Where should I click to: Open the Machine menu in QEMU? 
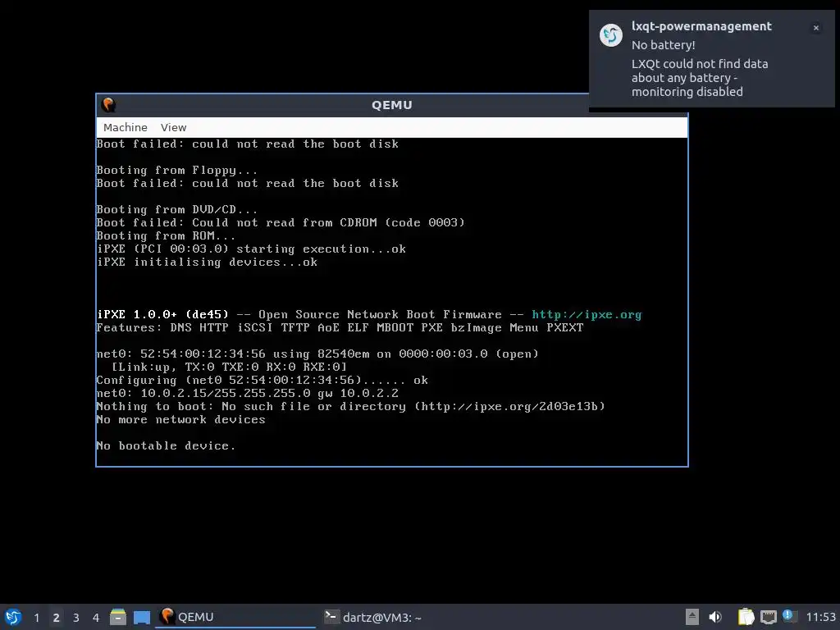[125, 127]
